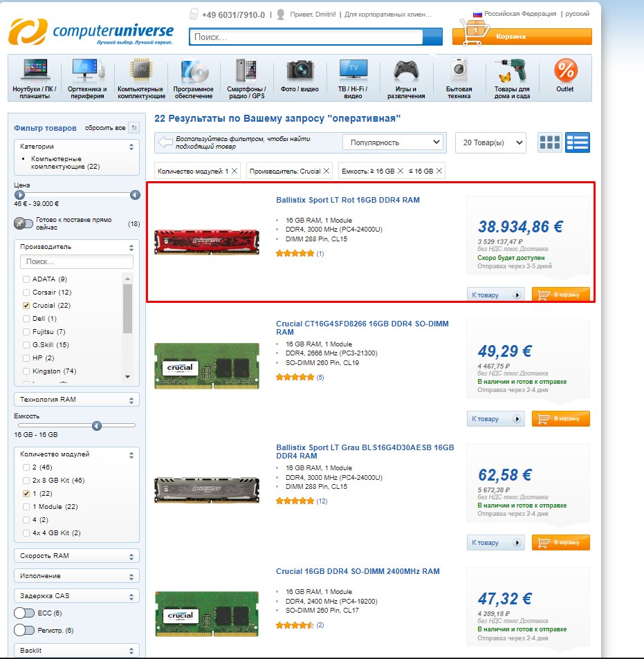
Task: Open Смартфоны / радио / GPS category
Action: click(x=246, y=78)
